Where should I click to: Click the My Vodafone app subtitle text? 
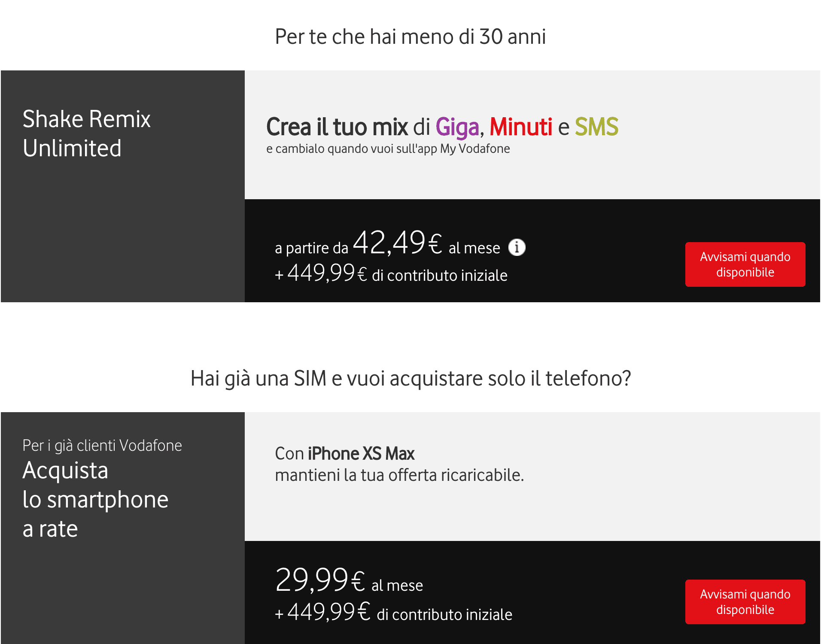(x=388, y=149)
